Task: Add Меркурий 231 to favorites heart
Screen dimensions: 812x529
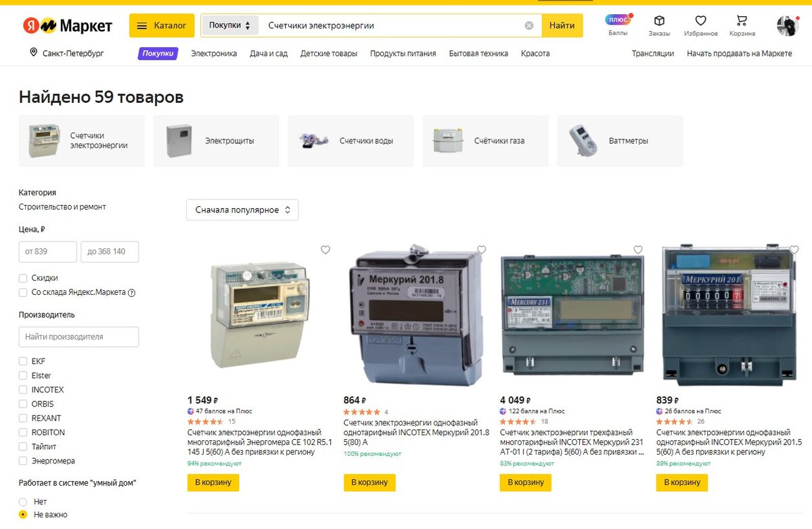Action: (x=638, y=250)
